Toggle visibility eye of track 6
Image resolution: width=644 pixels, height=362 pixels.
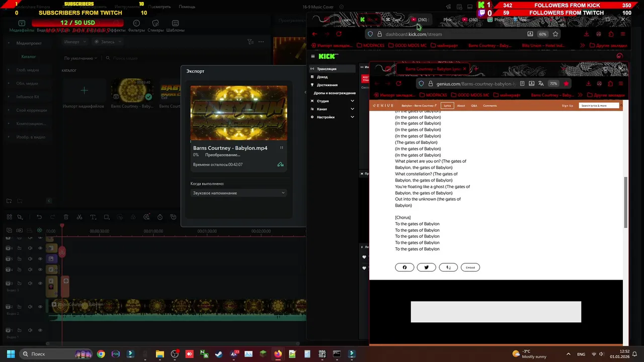tap(40, 248)
